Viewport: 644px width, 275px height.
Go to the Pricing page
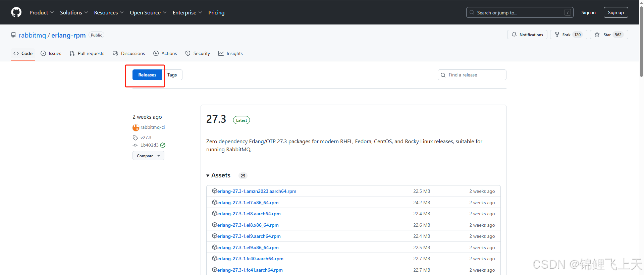click(x=216, y=12)
